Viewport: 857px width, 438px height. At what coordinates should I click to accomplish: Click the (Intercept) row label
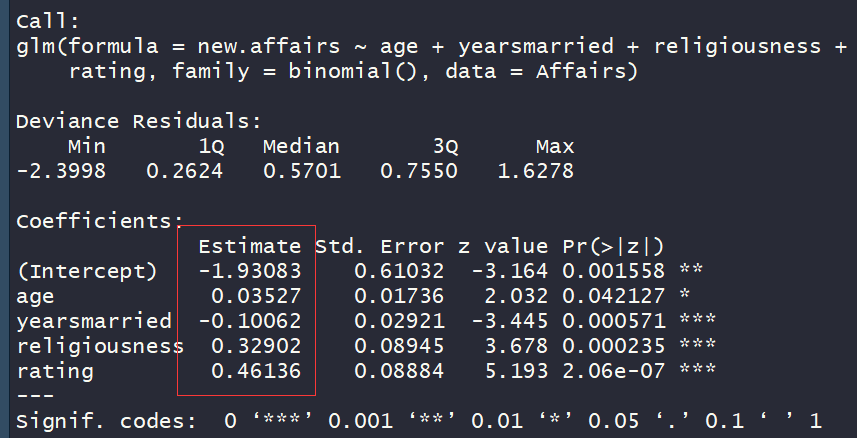87,271
